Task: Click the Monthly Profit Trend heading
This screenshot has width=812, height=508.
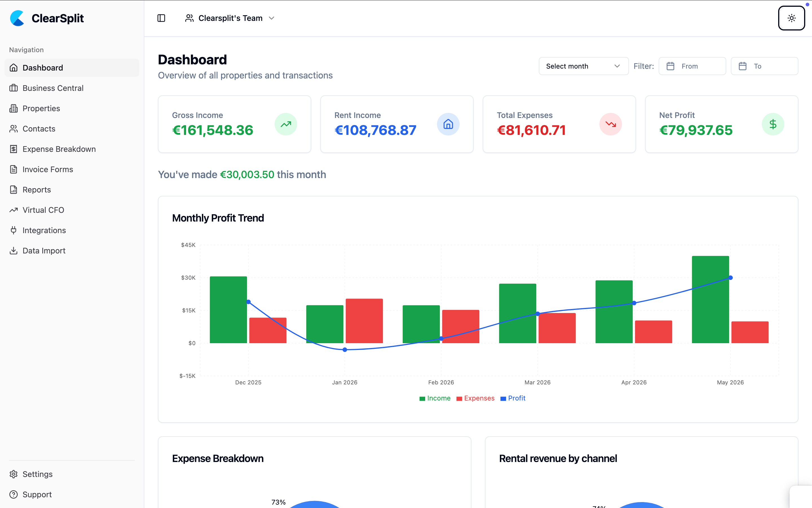Action: pos(218,218)
